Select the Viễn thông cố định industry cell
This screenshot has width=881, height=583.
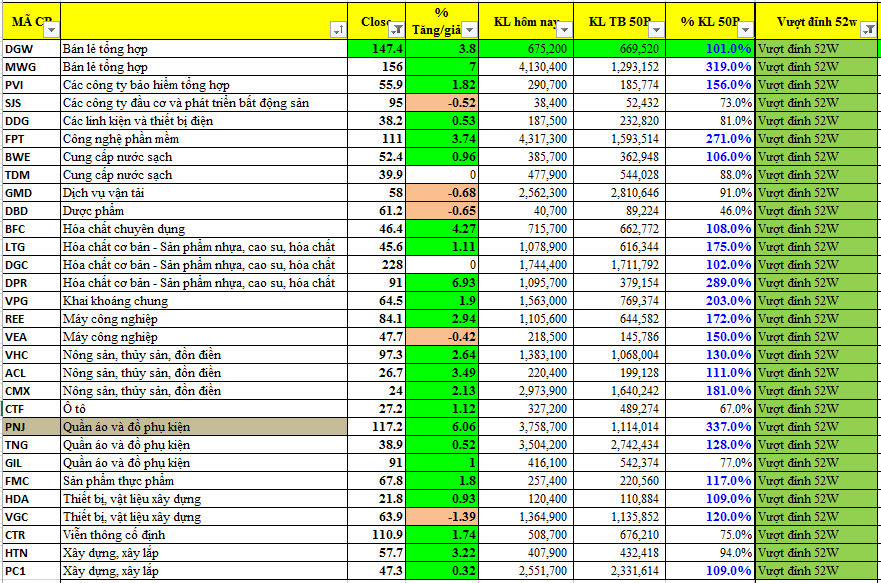point(204,535)
